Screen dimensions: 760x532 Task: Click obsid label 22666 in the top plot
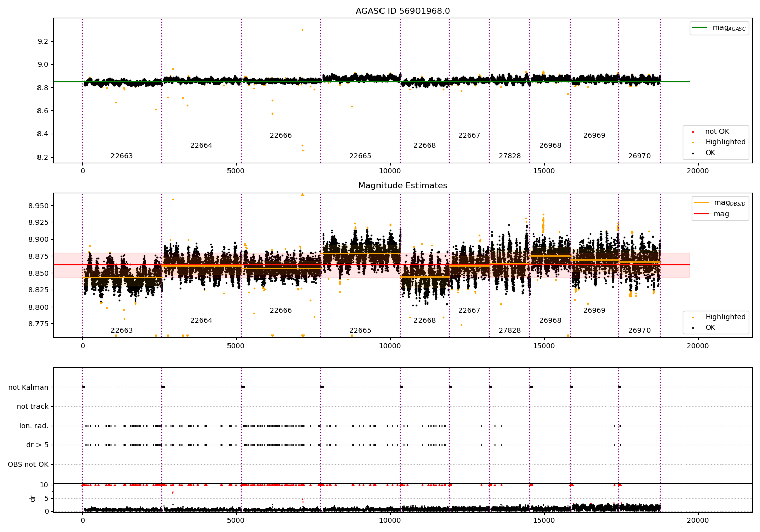pos(281,136)
